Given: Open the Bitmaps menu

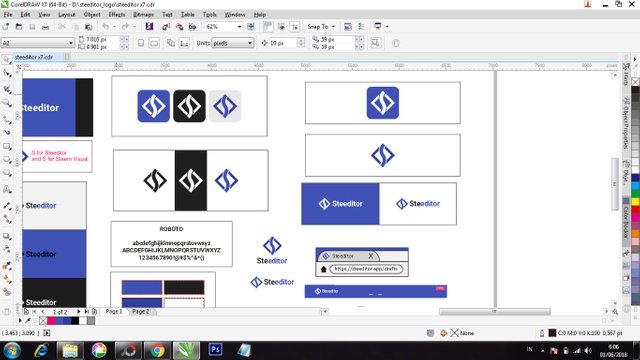Looking at the screenshot, I should 143,14.
